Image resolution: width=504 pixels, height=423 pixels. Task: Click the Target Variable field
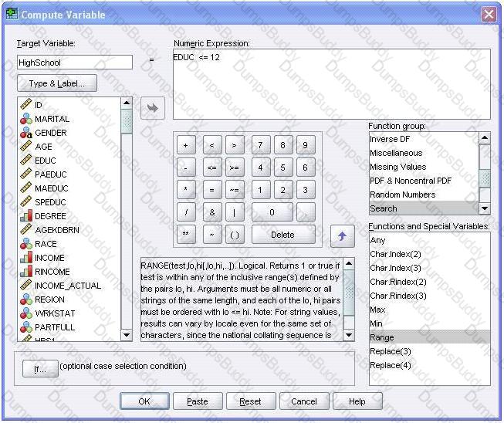coord(75,63)
